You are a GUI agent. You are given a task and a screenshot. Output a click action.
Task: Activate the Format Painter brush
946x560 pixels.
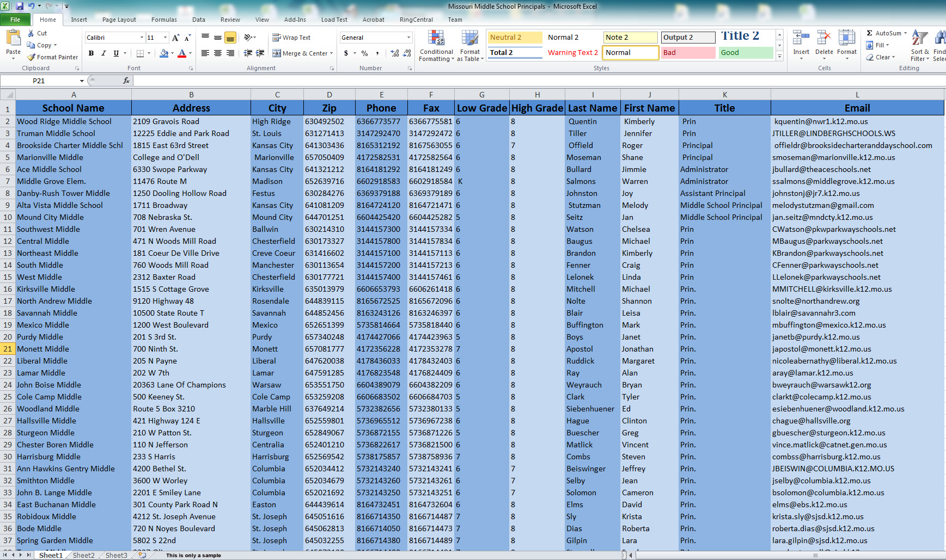point(31,57)
